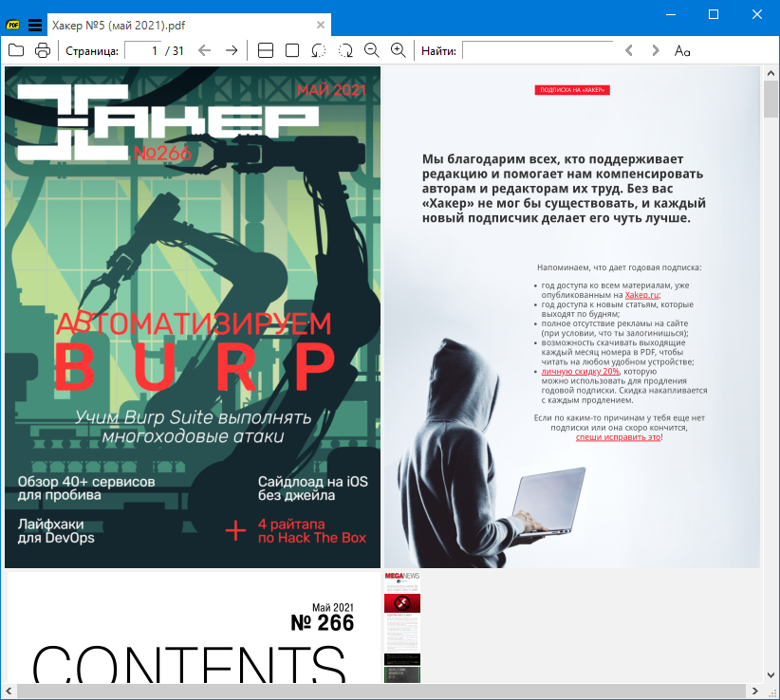Click the '№266' issue number on cover
The height and width of the screenshot is (700, 780).
click(162, 153)
